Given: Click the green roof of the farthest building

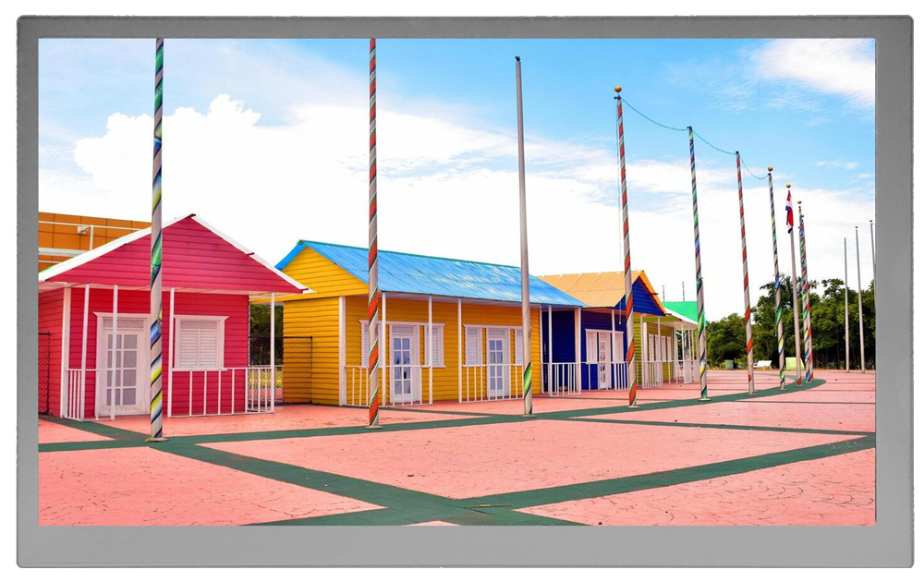Looking at the screenshot, I should coord(684,309).
